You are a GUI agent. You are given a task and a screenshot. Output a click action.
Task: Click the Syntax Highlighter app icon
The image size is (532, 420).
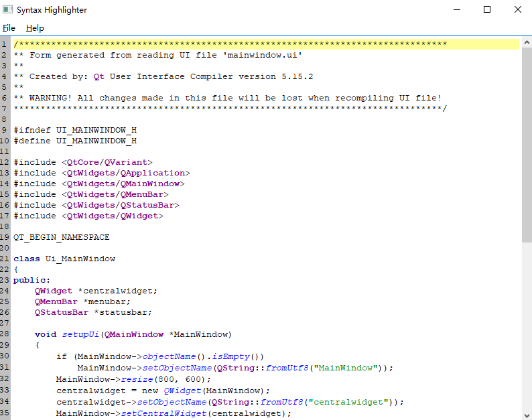coord(8,9)
